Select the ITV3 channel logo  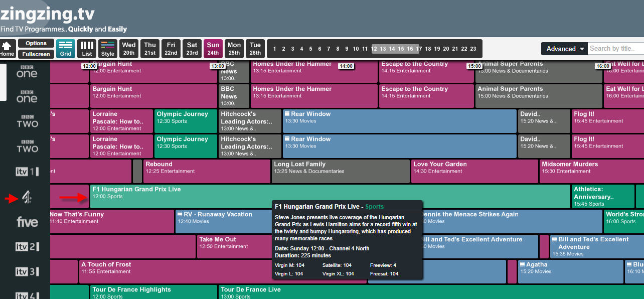pos(27,272)
